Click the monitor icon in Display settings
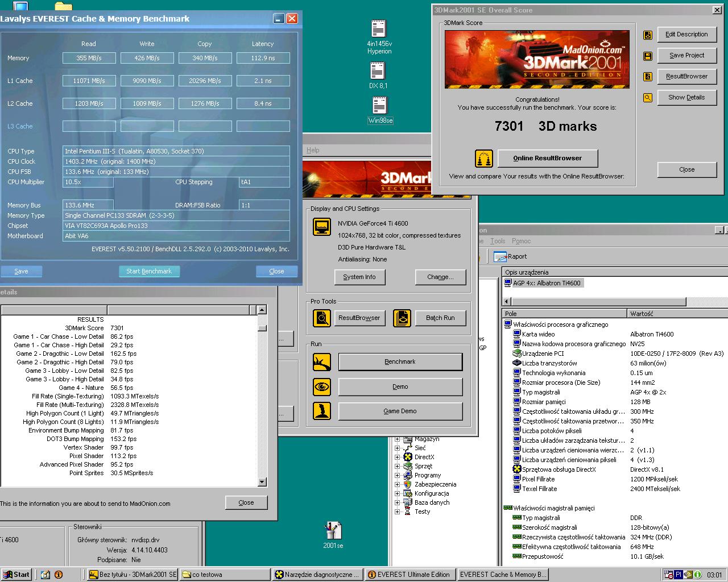 point(322,227)
